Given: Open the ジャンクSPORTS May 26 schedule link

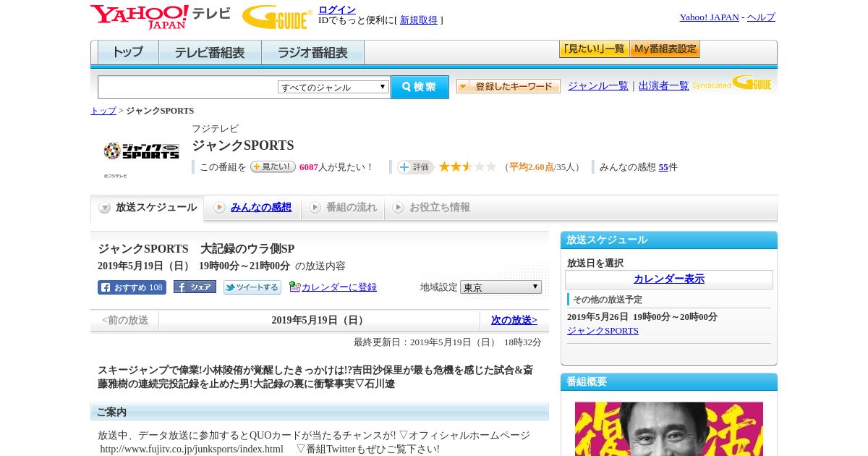Looking at the screenshot, I should click(x=603, y=331).
